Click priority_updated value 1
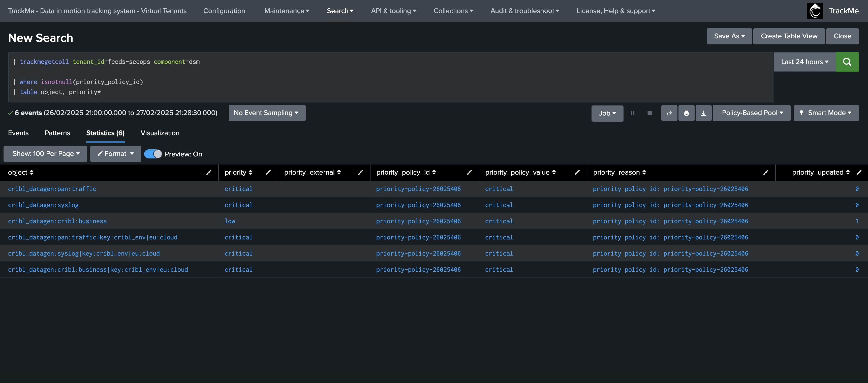868x383 pixels. 857,221
